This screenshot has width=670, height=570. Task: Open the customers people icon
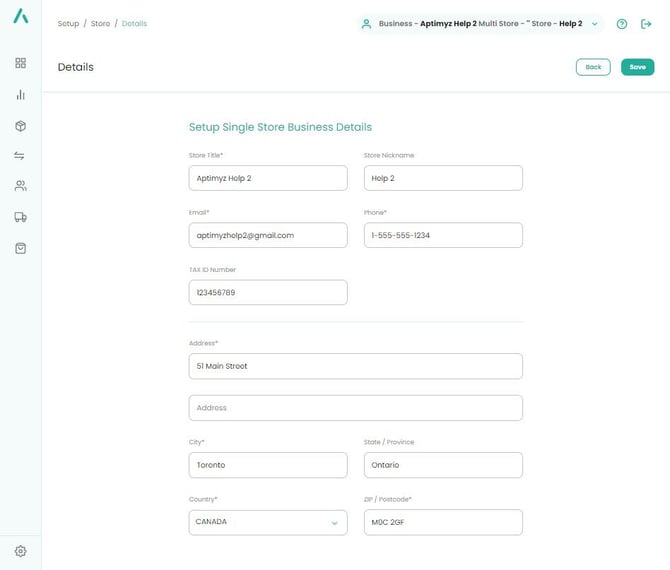pos(20,186)
